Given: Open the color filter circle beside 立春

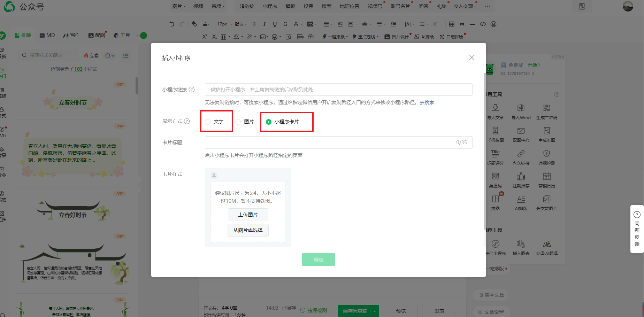Looking at the screenshot, I should click(109, 55).
